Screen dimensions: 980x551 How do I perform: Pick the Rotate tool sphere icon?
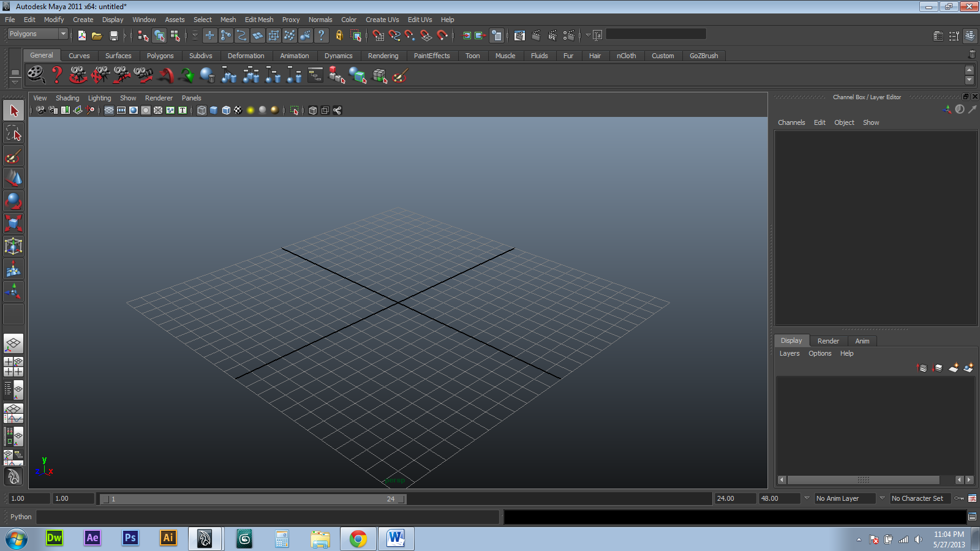[x=13, y=201]
